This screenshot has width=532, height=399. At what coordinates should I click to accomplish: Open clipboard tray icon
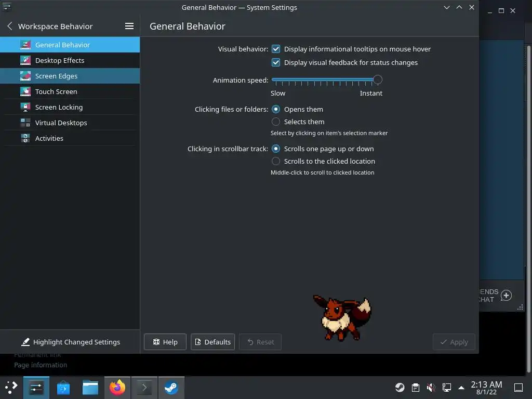[x=416, y=388]
